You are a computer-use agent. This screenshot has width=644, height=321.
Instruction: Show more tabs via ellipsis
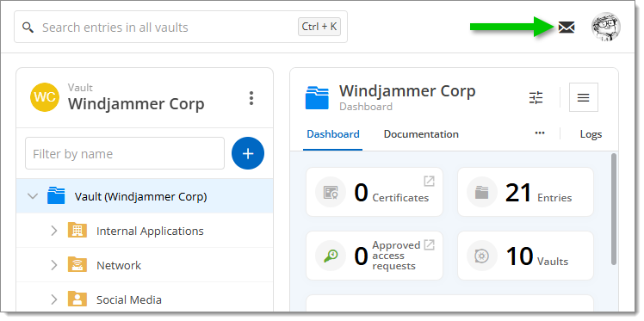[x=540, y=133]
